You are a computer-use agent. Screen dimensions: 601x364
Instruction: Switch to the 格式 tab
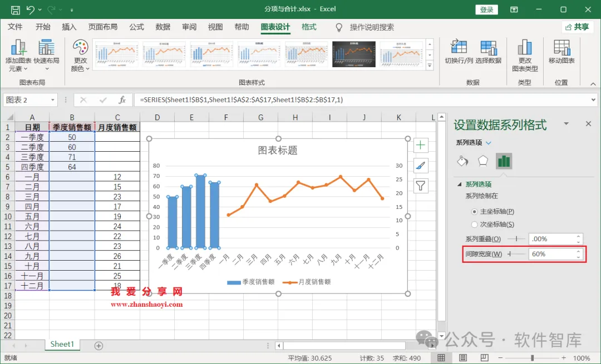coord(309,27)
